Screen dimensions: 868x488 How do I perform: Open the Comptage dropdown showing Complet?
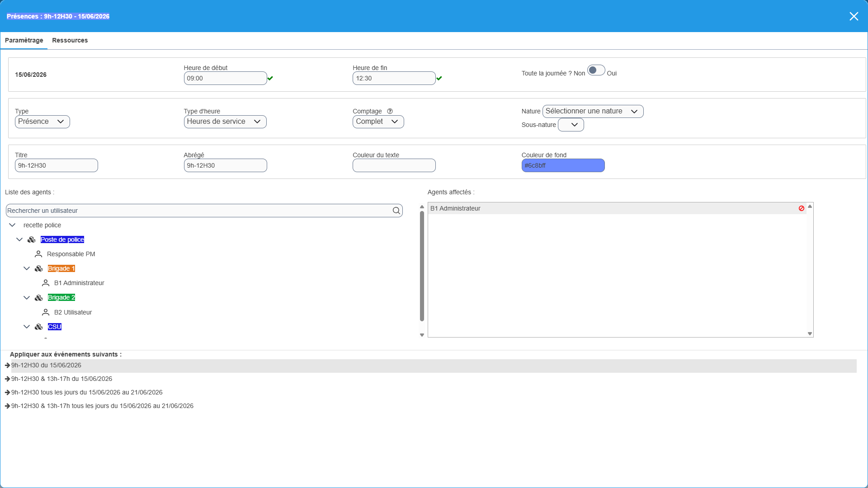tap(378, 122)
